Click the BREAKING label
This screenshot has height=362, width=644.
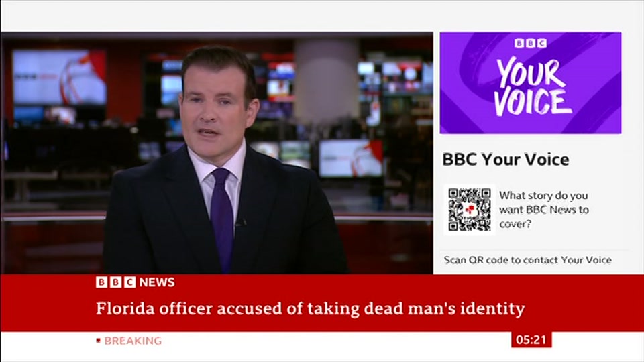133,341
